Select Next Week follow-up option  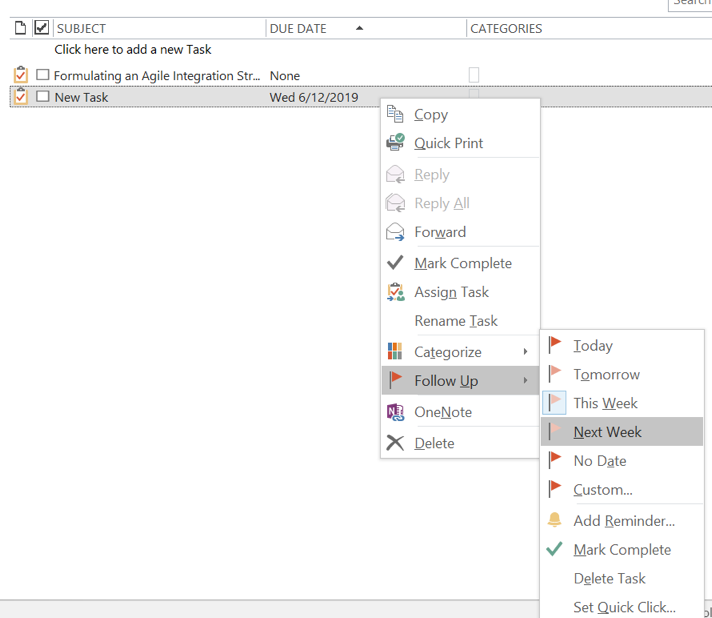(607, 432)
